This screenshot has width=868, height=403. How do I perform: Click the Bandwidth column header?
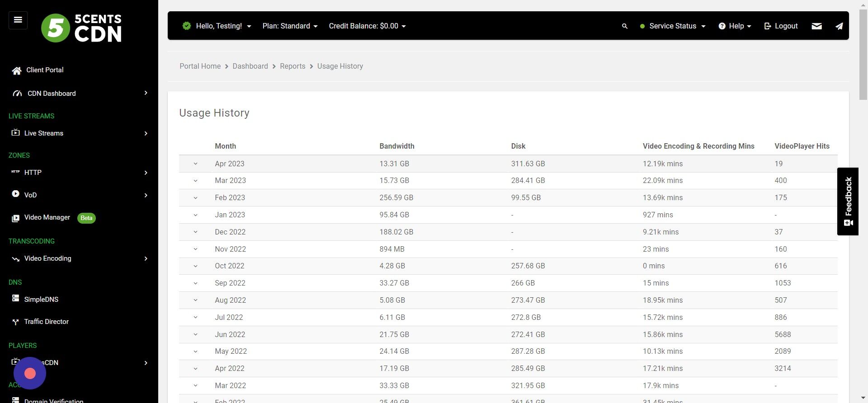click(x=397, y=146)
